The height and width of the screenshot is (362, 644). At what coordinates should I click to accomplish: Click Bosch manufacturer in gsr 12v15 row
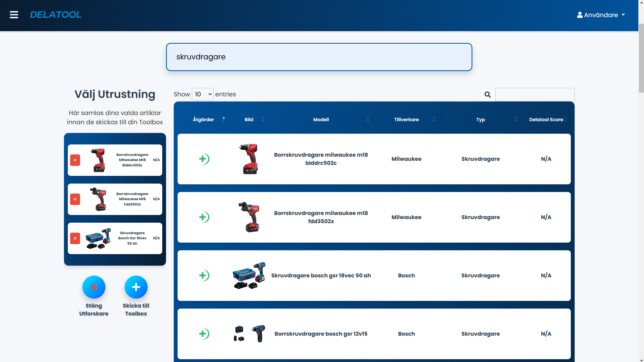tap(407, 334)
